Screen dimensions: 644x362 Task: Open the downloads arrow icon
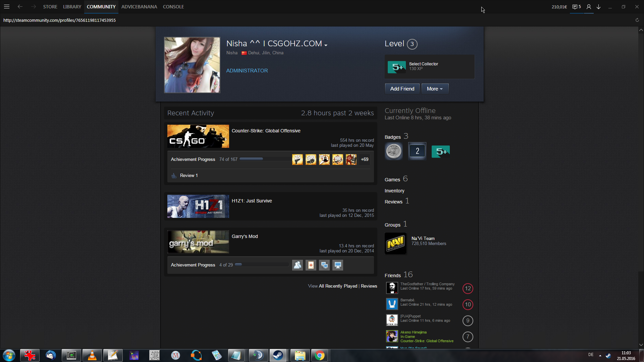[598, 7]
